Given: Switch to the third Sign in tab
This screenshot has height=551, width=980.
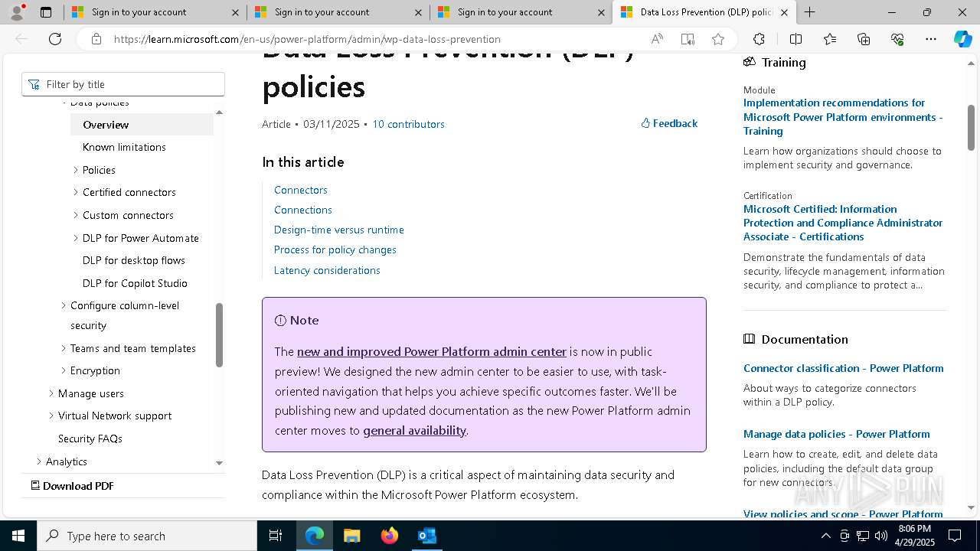Looking at the screenshot, I should point(521,12).
